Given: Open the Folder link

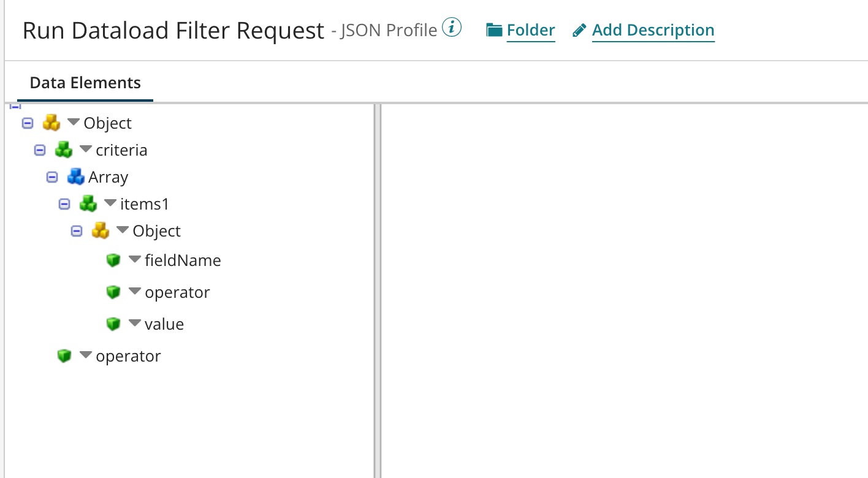Looking at the screenshot, I should coord(530,30).
